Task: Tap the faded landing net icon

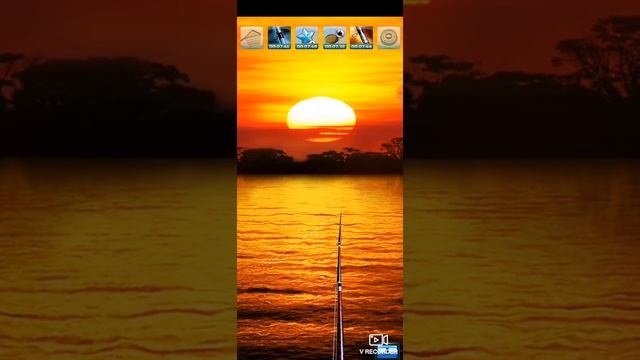Action: [x=251, y=38]
